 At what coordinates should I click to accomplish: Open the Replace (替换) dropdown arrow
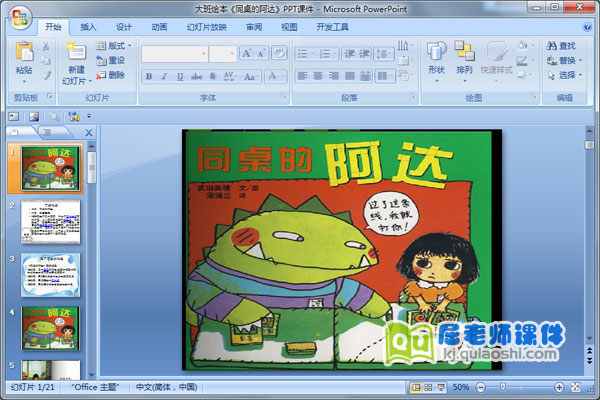tap(580, 60)
